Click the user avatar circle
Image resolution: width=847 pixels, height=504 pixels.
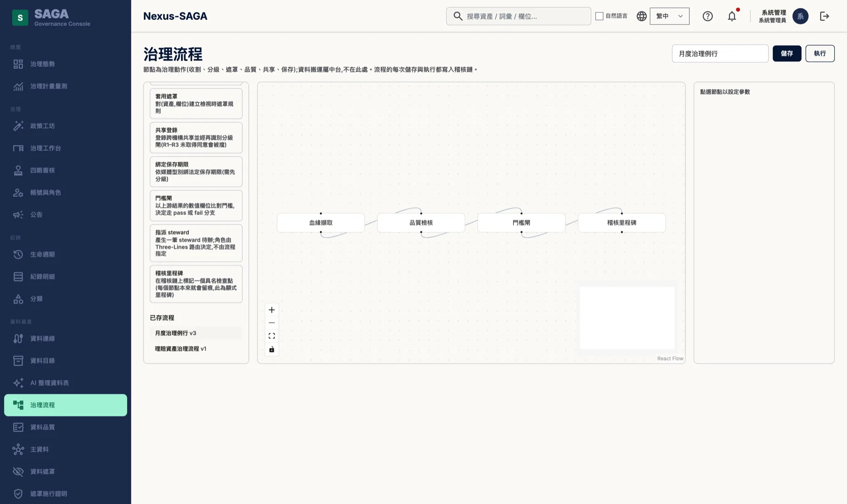tap(800, 16)
